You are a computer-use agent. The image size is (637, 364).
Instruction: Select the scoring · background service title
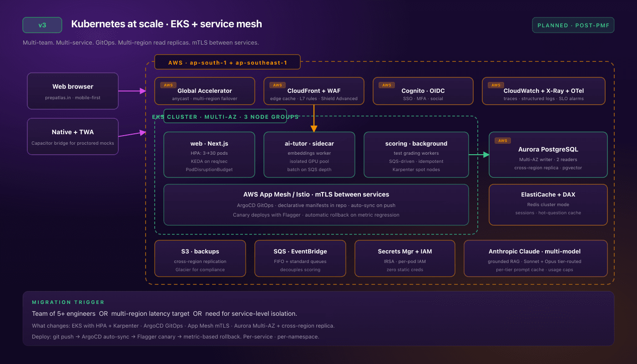pos(416,143)
